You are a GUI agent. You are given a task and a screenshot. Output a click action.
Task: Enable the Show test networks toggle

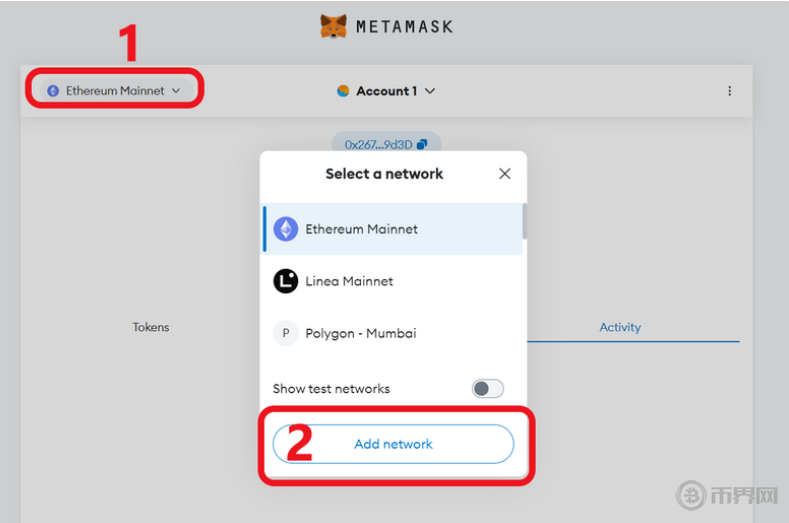488,389
